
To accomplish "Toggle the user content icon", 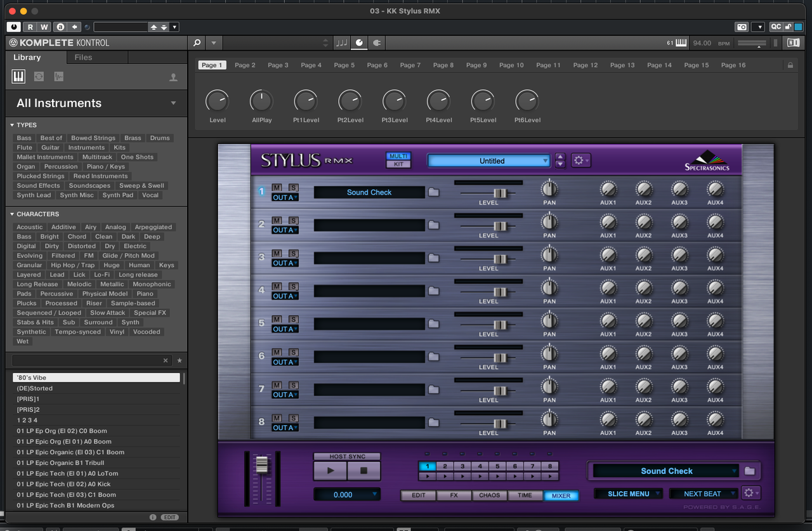I will coord(173,77).
